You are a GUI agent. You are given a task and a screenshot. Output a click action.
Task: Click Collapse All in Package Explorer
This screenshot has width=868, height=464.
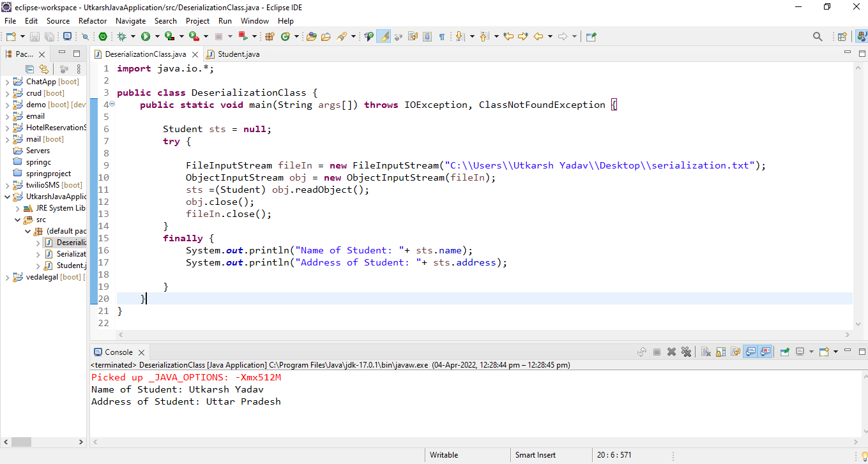29,69
